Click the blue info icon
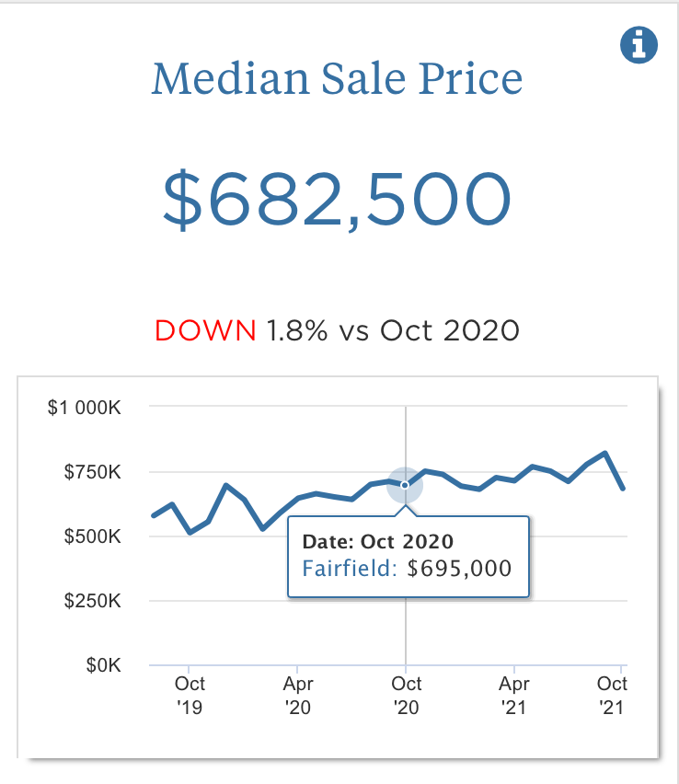679x784 pixels. 639,45
